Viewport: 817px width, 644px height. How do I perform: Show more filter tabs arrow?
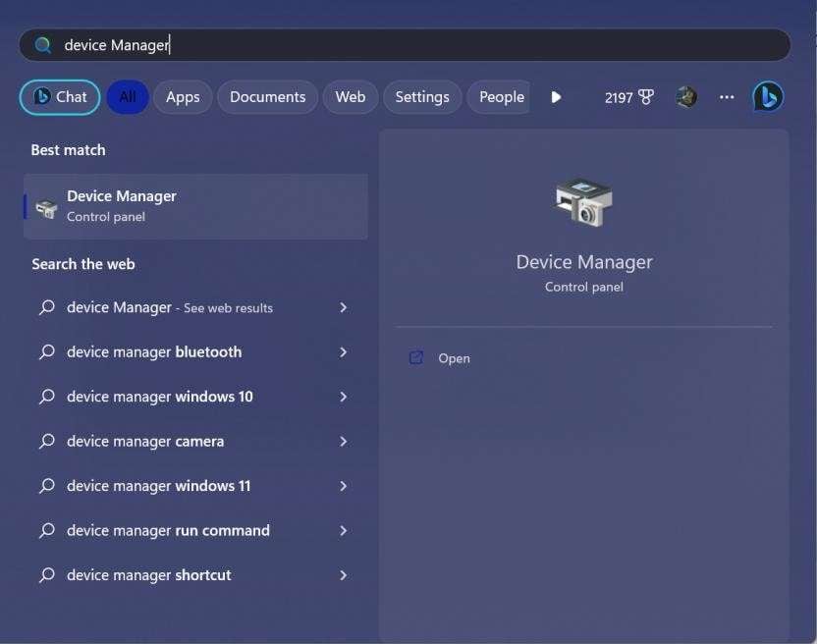click(x=556, y=97)
